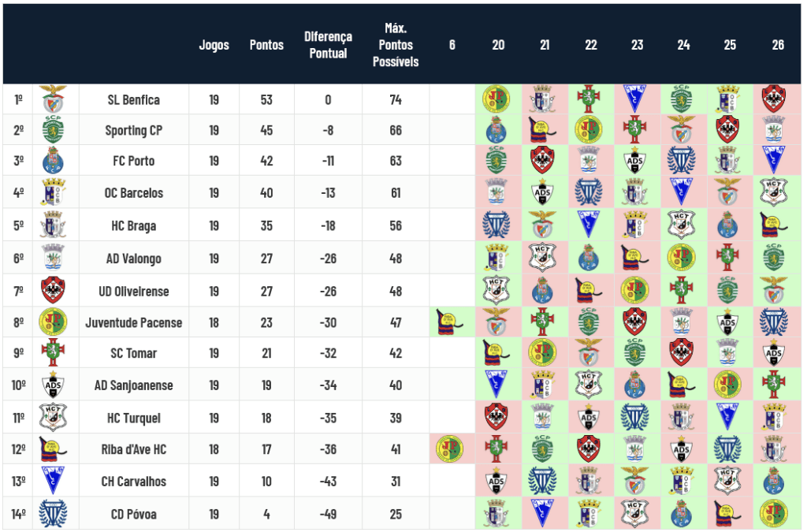This screenshot has height=532, width=807.
Task: Click the Riba d'Ave HC crest in 12th place
Action: 54,449
